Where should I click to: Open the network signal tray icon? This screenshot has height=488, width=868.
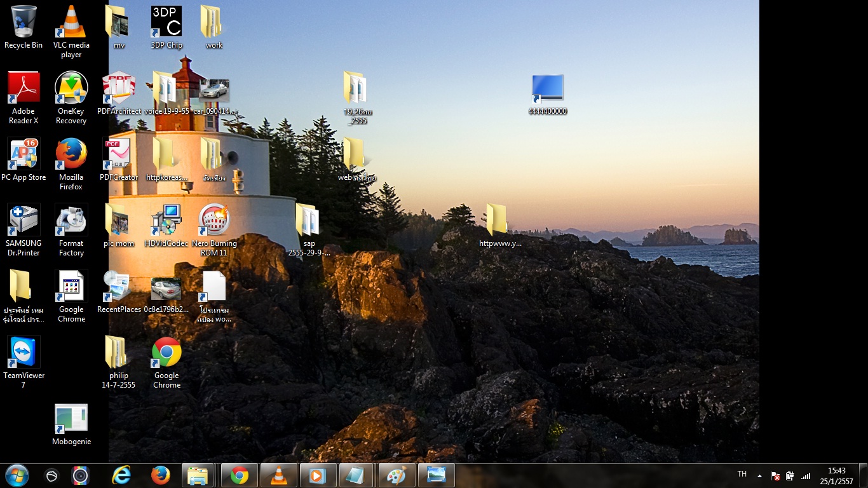806,476
